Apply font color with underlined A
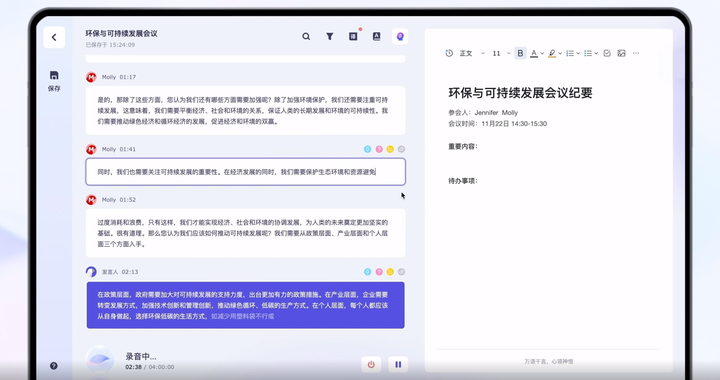Image resolution: width=720 pixels, height=380 pixels. point(534,53)
